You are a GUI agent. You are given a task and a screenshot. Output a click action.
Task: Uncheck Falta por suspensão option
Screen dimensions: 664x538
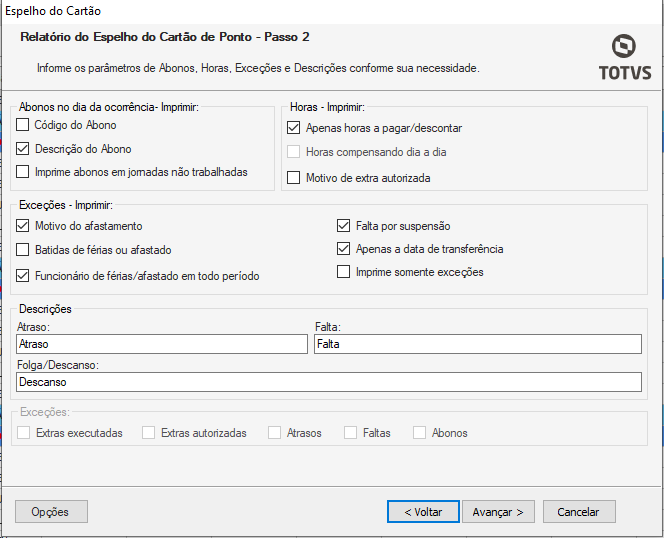pyautogui.click(x=344, y=226)
